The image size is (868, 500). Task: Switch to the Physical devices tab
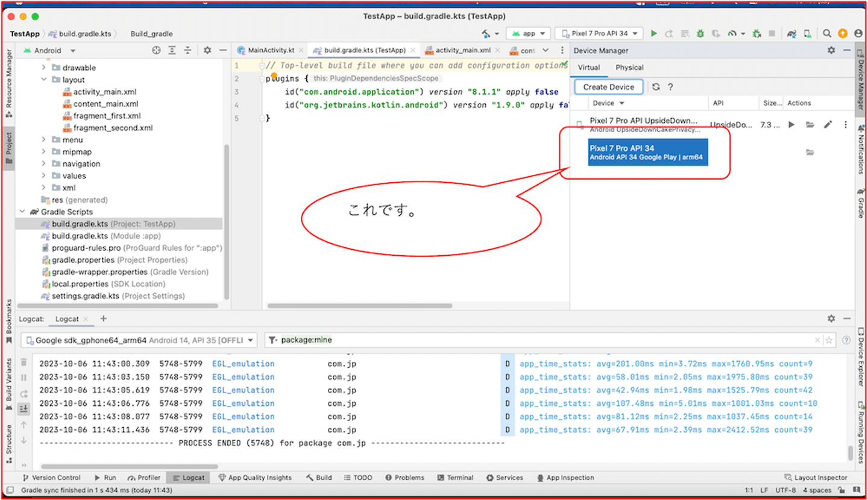point(629,68)
